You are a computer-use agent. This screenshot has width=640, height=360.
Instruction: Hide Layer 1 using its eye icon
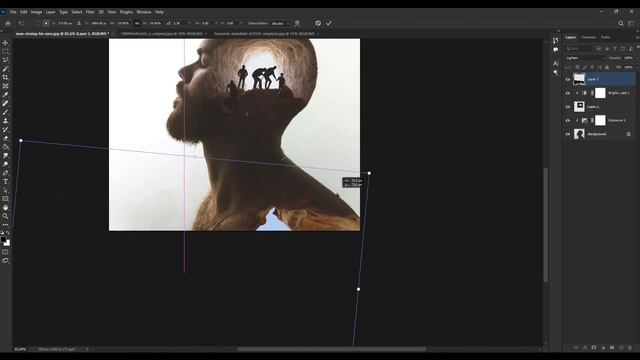tap(567, 80)
